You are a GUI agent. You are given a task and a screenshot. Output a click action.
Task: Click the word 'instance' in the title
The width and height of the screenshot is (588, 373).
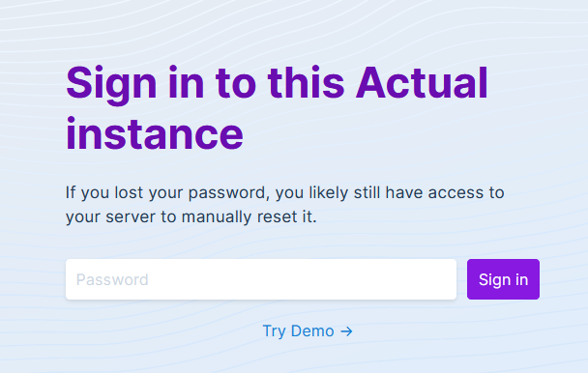pos(155,133)
